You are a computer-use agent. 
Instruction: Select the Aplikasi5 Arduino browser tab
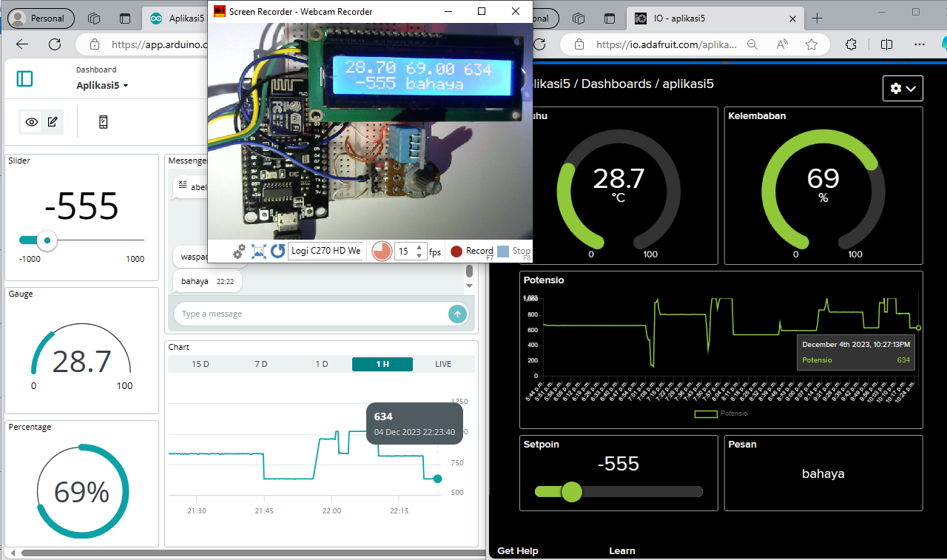click(176, 18)
